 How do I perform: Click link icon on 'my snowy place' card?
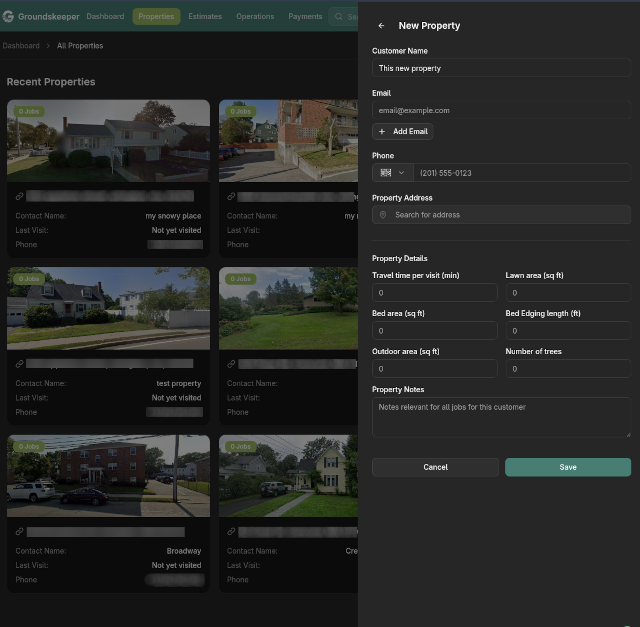tap(20, 197)
